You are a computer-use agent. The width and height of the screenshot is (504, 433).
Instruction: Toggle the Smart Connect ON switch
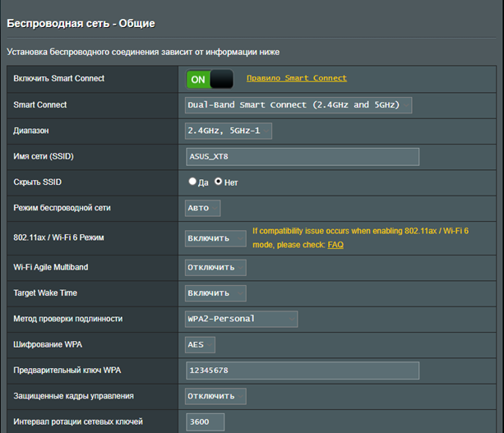[210, 79]
